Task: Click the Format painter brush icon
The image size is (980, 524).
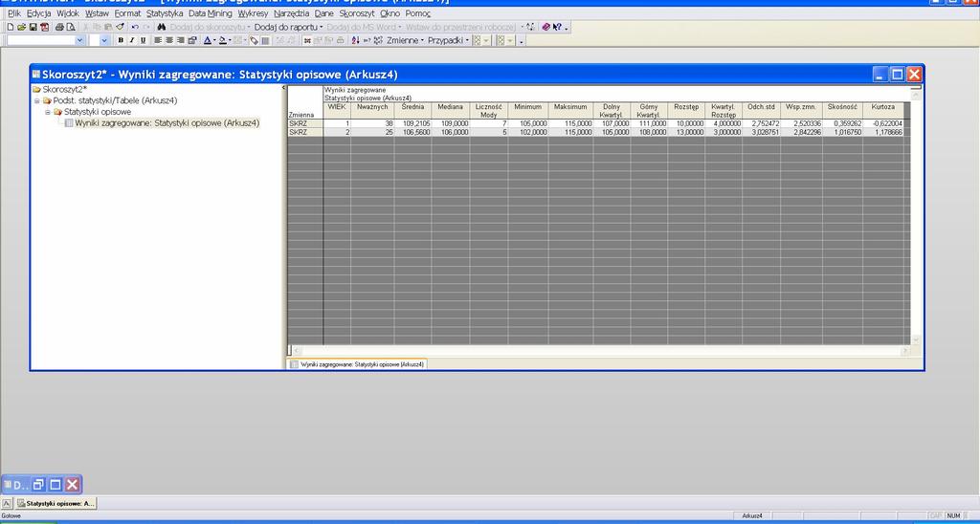Action: tap(120, 27)
